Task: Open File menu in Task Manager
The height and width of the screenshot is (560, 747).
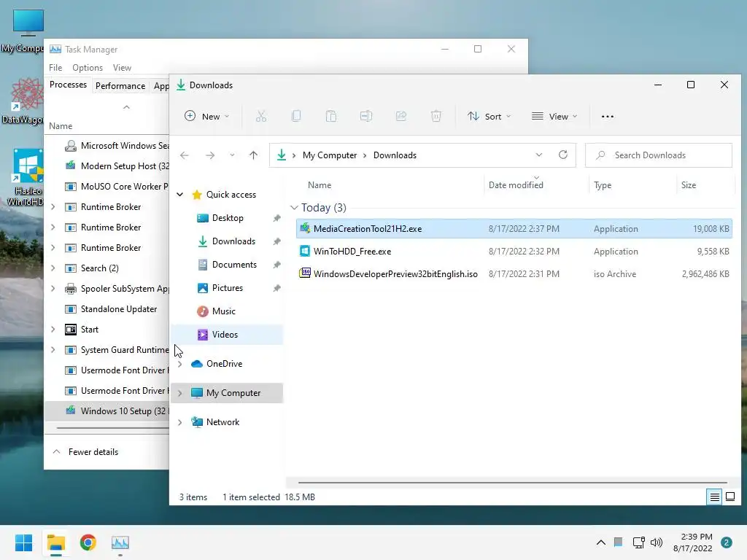Action: point(55,68)
